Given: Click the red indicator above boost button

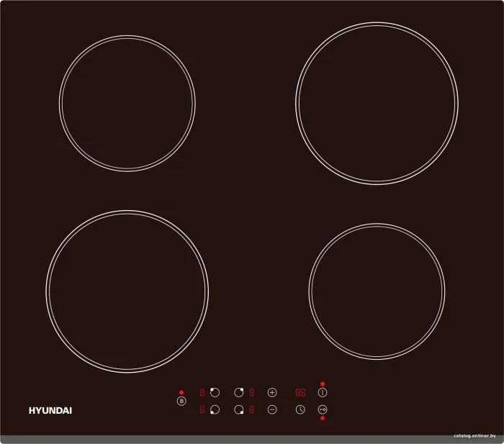Looking at the screenshot, I should pyautogui.click(x=181, y=392).
